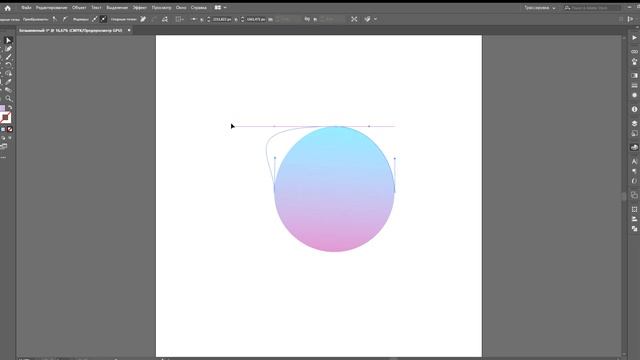Viewport: 640px width, 360px height.
Task: Open the Layers panel
Action: [x=634, y=123]
